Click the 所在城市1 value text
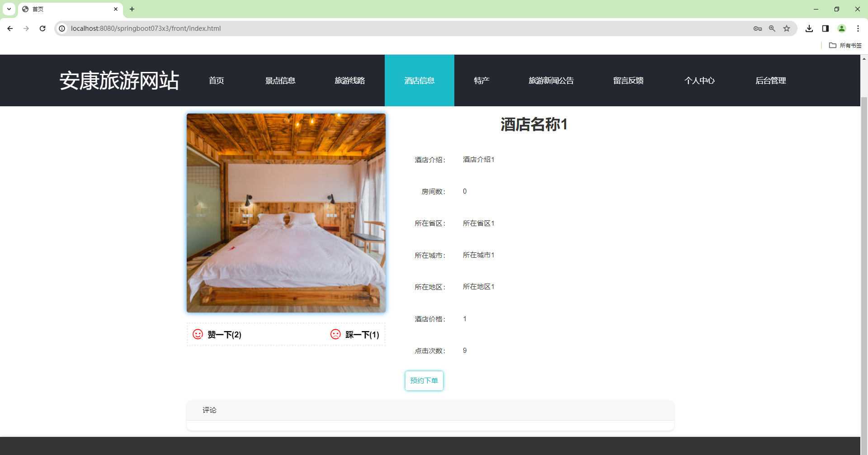The width and height of the screenshot is (868, 455). pyautogui.click(x=478, y=255)
